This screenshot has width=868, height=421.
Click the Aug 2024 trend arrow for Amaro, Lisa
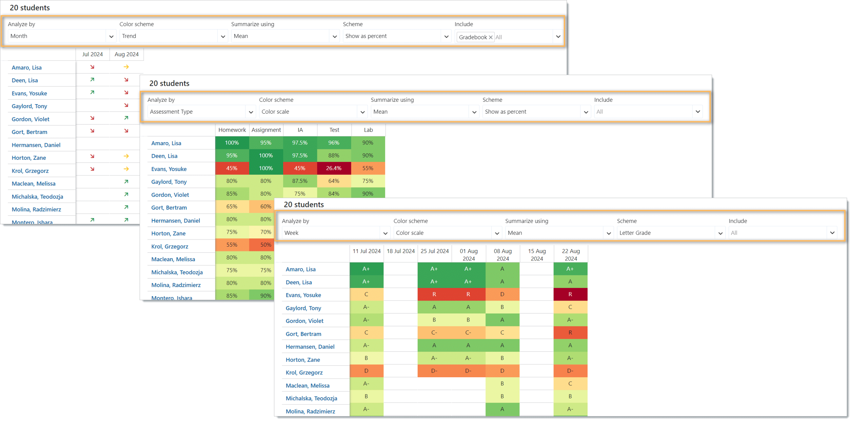[x=126, y=67]
